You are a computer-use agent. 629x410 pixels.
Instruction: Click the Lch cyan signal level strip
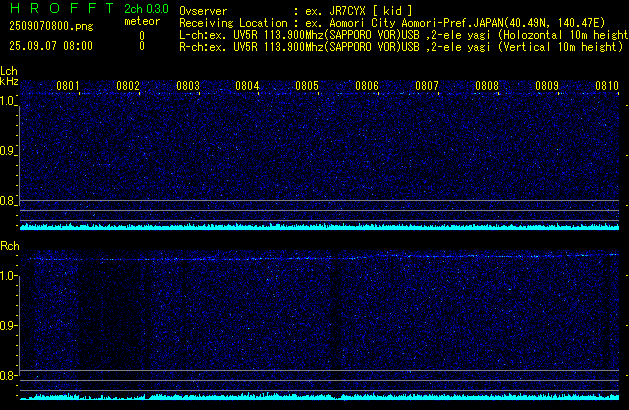click(x=320, y=227)
